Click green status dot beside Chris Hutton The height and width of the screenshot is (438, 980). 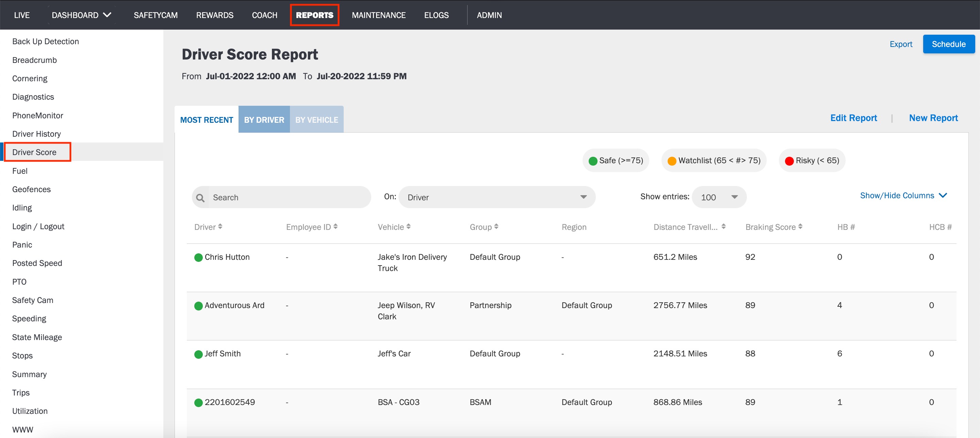198,257
